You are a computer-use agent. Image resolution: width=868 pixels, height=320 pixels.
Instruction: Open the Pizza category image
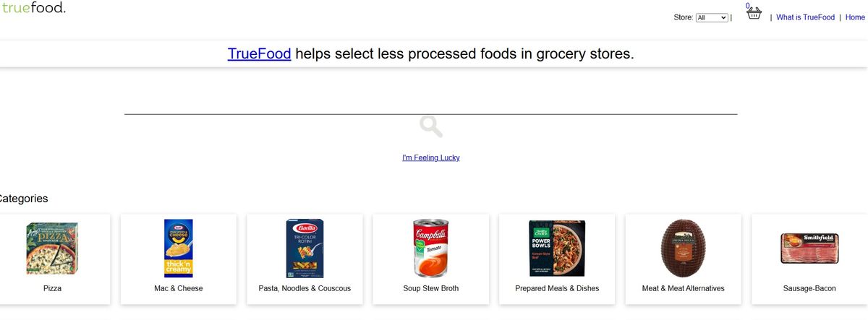point(52,248)
